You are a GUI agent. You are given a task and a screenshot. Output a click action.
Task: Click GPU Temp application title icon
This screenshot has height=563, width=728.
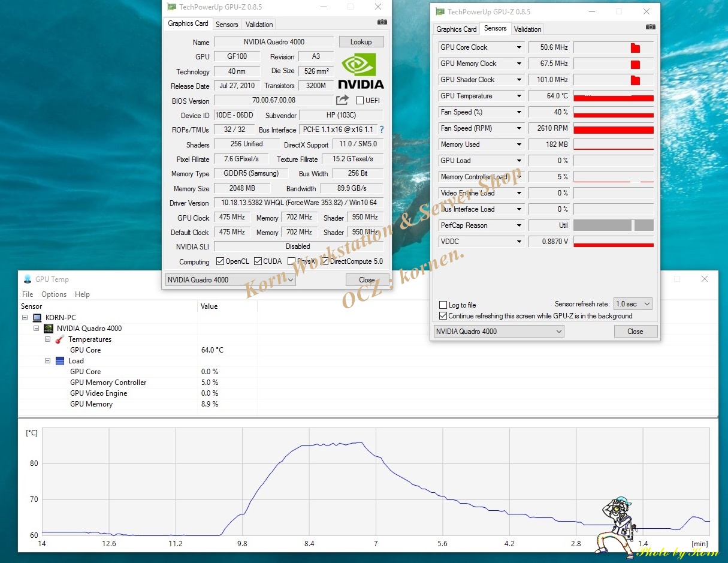[x=28, y=279]
